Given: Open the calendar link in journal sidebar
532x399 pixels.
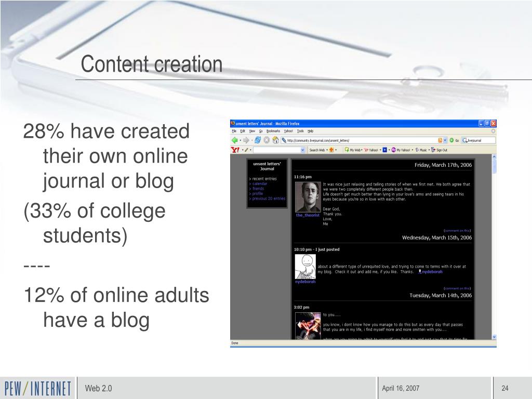Looking at the screenshot, I should point(260,183).
